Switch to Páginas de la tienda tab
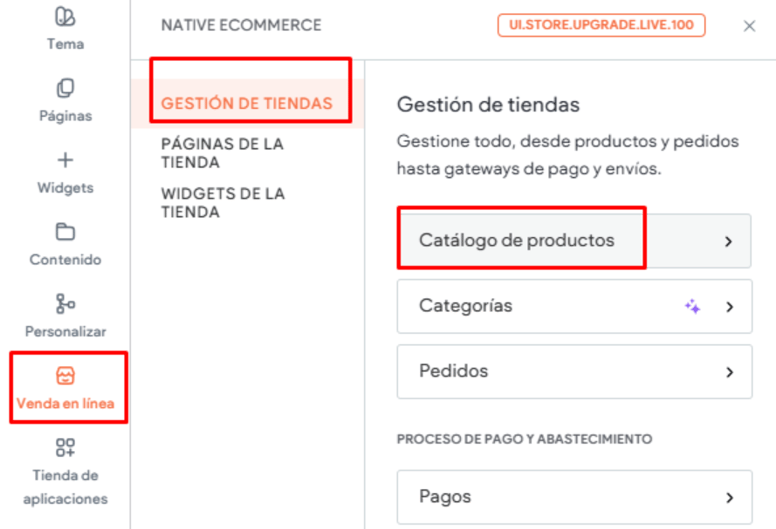 pyautogui.click(x=222, y=153)
